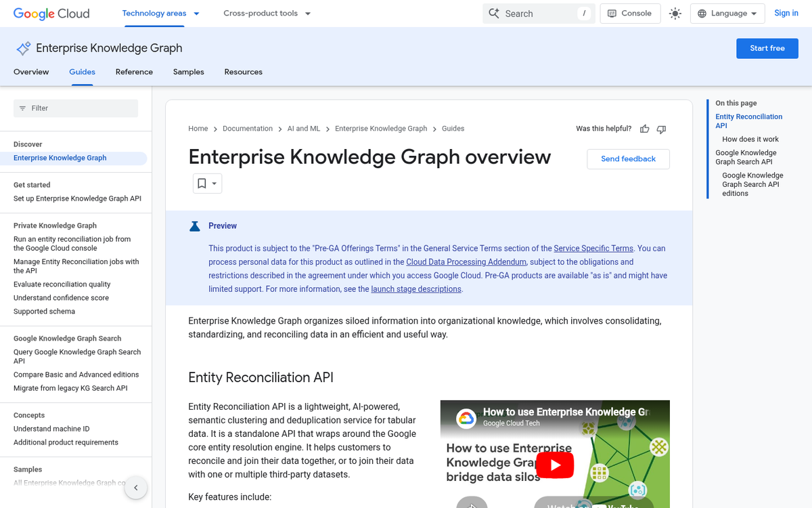This screenshot has height=508, width=812.
Task: Follow the Service Specific Terms link
Action: coord(593,248)
